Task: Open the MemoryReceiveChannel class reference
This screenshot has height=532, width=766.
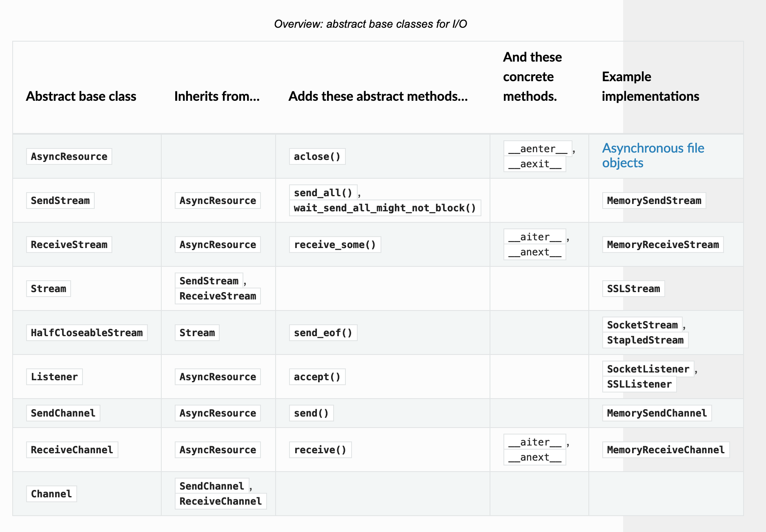Action: coord(666,450)
